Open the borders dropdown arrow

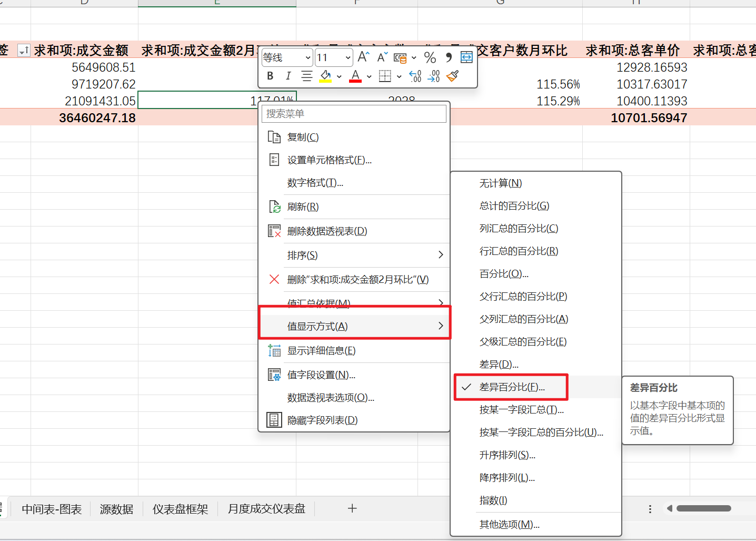[x=399, y=76]
